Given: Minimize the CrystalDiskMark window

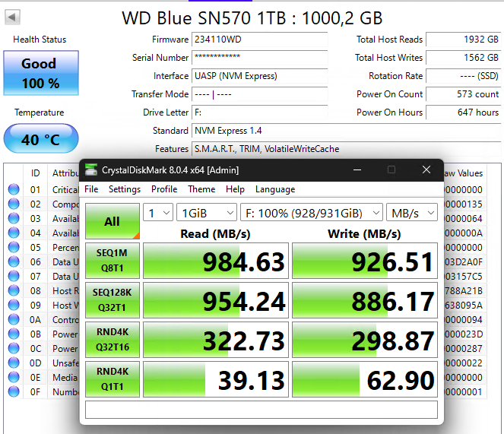Looking at the screenshot, I should 357,169.
